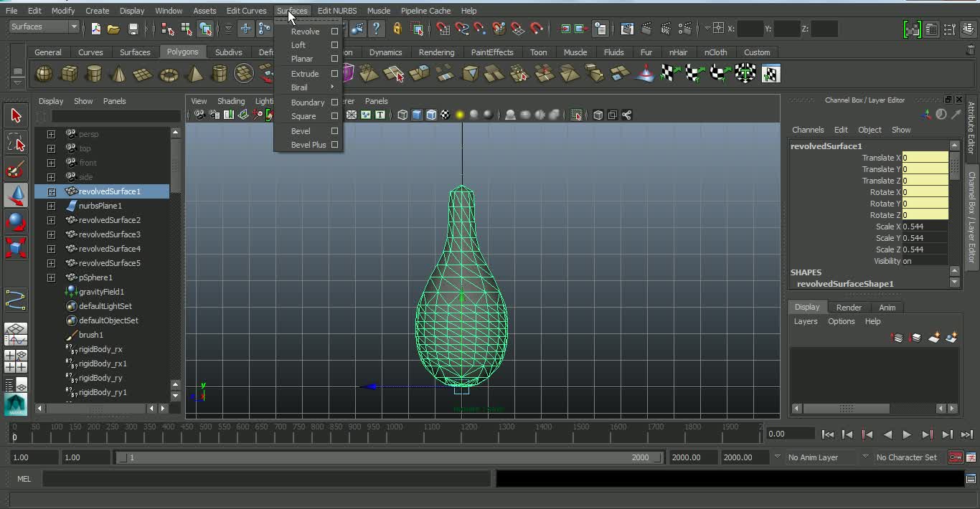The width and height of the screenshot is (980, 509).
Task: Create a polygon torus from the shelf
Action: click(169, 73)
